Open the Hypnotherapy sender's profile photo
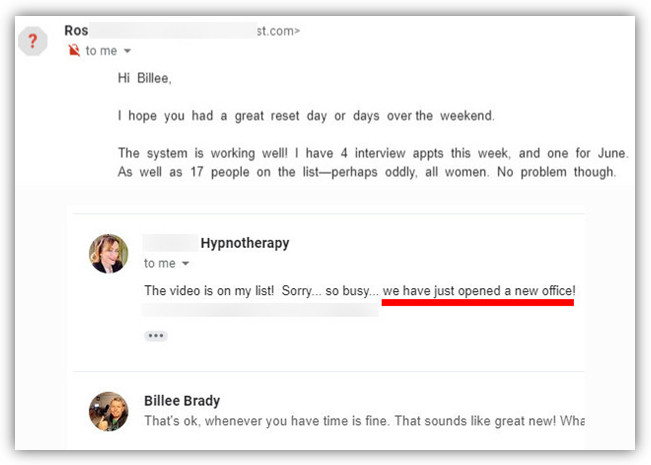The image size is (651, 465). point(109,254)
